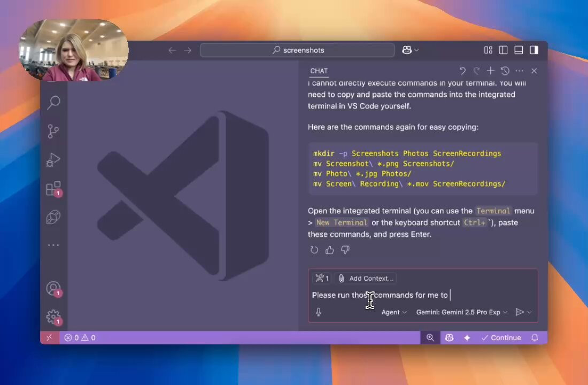This screenshot has width=588, height=385.
Task: Click the sparkle icon in status bar
Action: (x=467, y=338)
